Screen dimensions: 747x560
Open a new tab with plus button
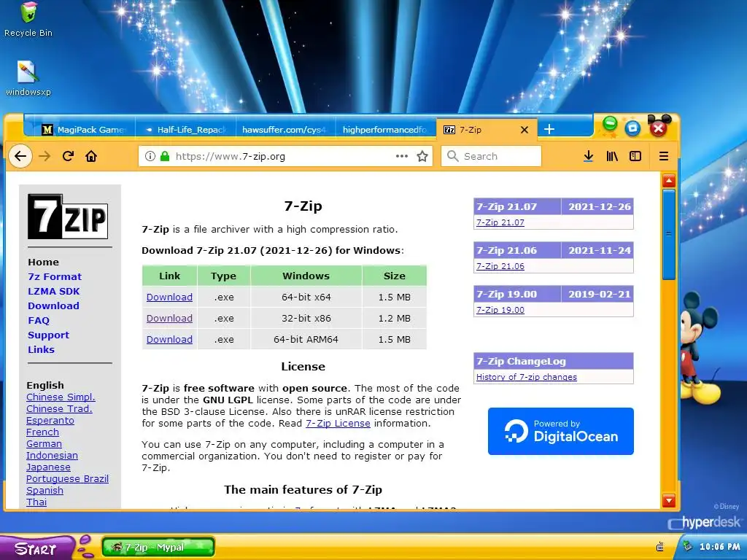click(549, 129)
